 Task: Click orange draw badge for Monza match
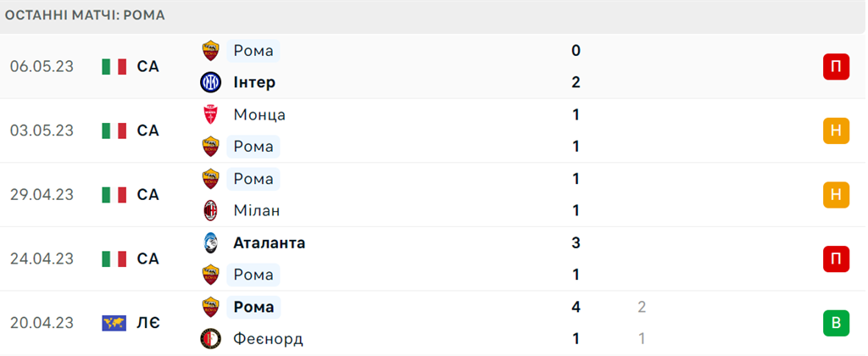pyautogui.click(x=836, y=131)
